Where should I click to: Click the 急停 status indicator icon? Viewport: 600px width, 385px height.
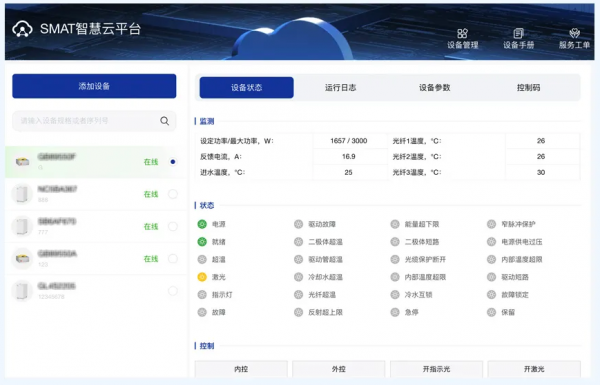[395, 312]
